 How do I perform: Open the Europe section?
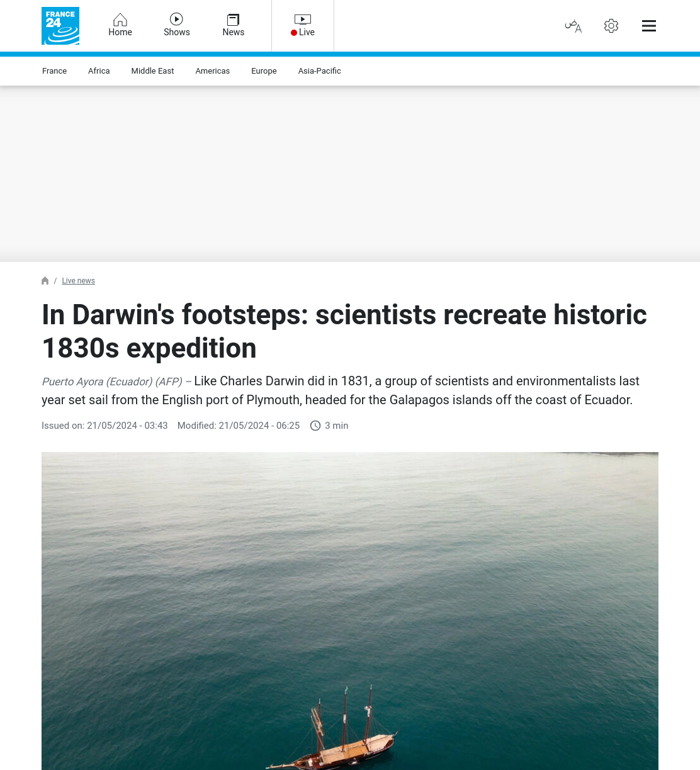coord(264,71)
